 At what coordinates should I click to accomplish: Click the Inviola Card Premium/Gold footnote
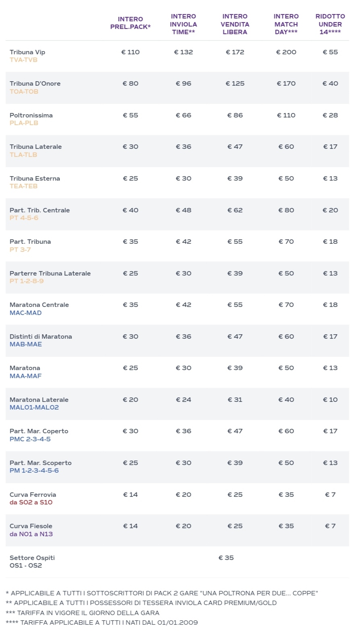click(141, 603)
